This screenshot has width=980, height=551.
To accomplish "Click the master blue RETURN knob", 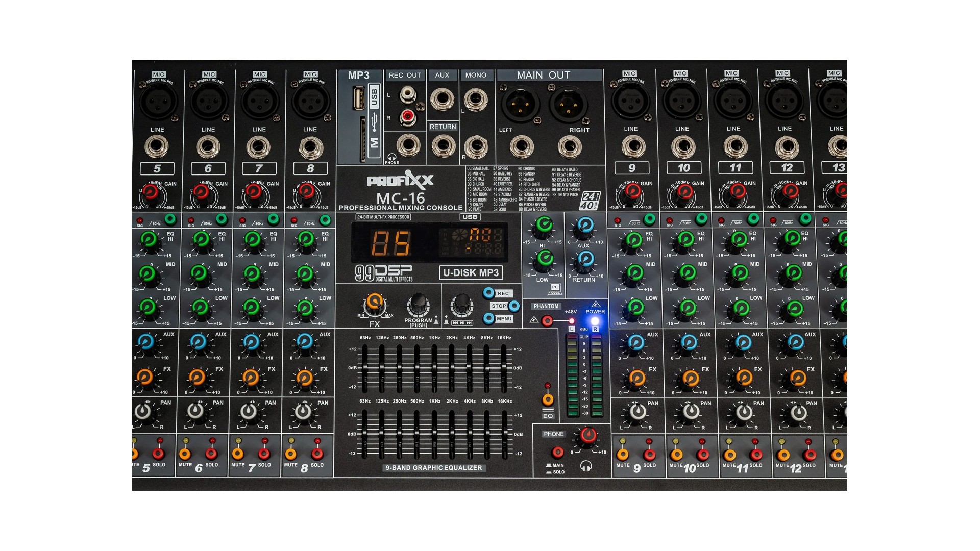I will (585, 259).
